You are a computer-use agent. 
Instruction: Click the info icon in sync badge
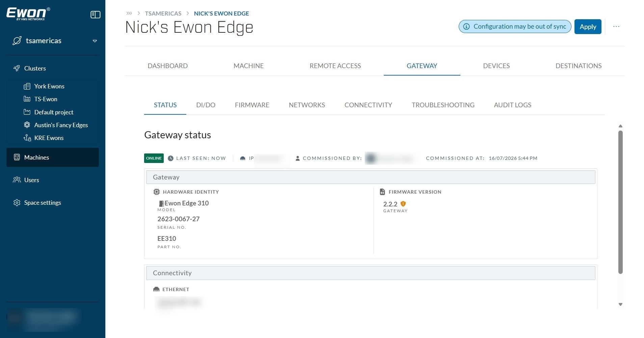pos(466,26)
